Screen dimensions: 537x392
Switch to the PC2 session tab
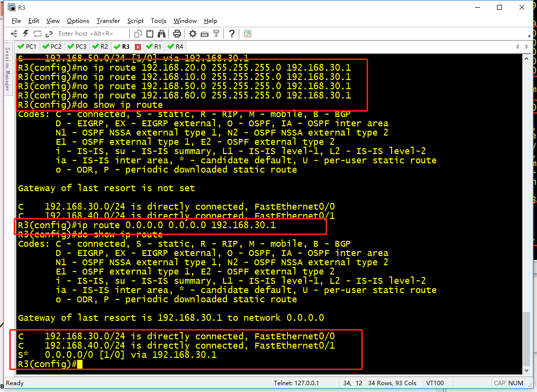[52, 46]
